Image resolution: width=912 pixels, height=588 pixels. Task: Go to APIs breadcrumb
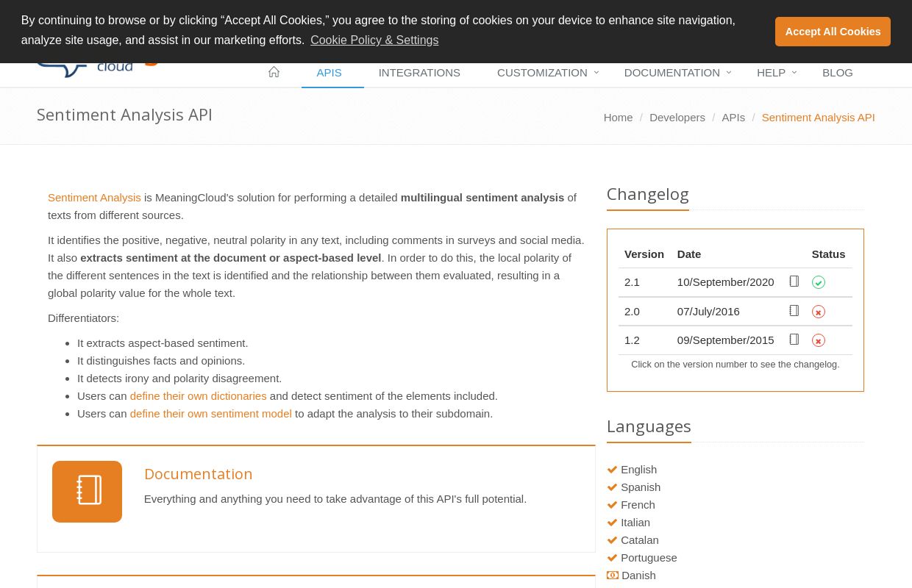pos(733,117)
